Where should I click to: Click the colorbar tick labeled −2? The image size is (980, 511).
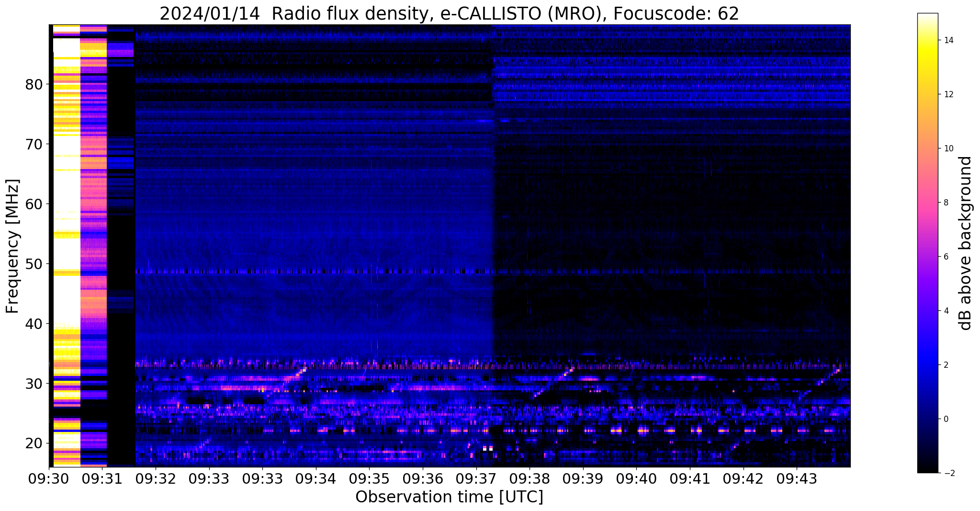tap(948, 473)
